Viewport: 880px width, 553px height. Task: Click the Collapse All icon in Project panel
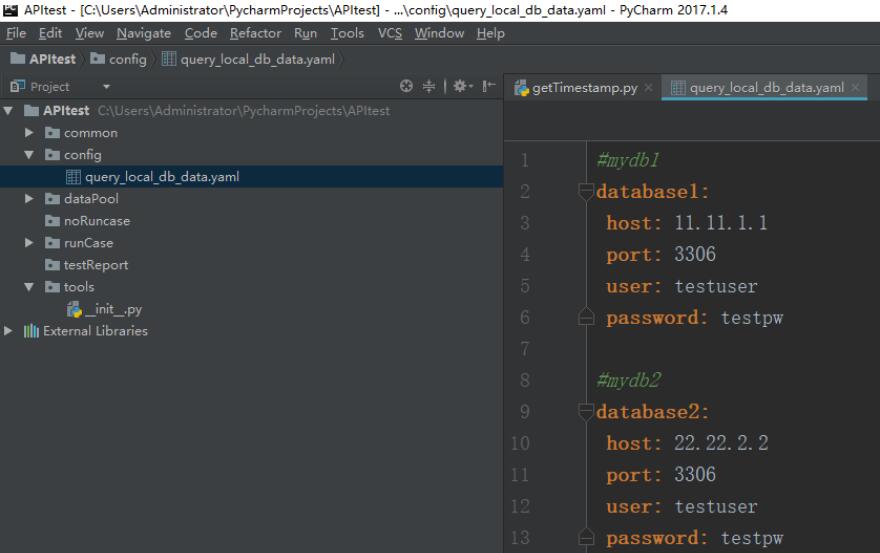tap(429, 86)
